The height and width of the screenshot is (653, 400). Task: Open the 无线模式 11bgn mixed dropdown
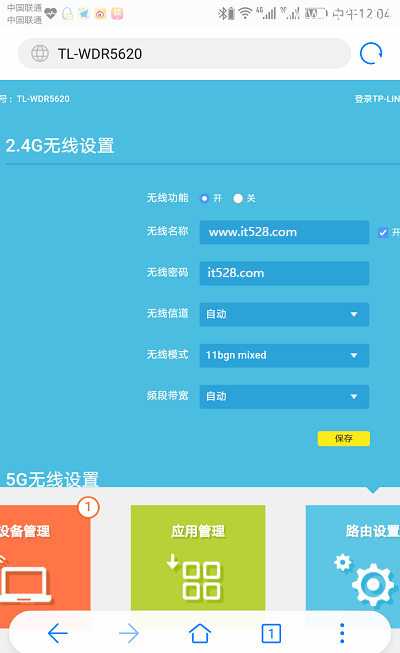[284, 355]
